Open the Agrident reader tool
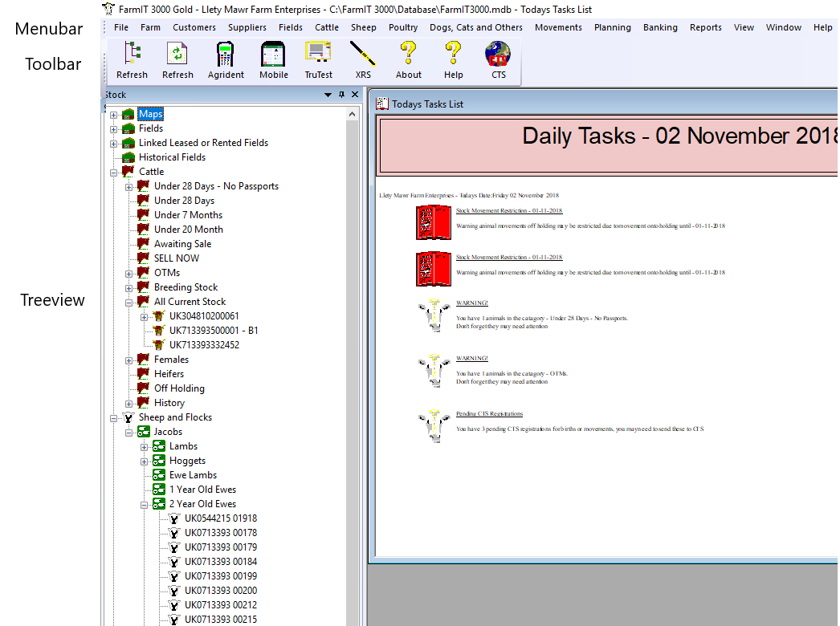This screenshot has width=840, height=626. pyautogui.click(x=226, y=60)
